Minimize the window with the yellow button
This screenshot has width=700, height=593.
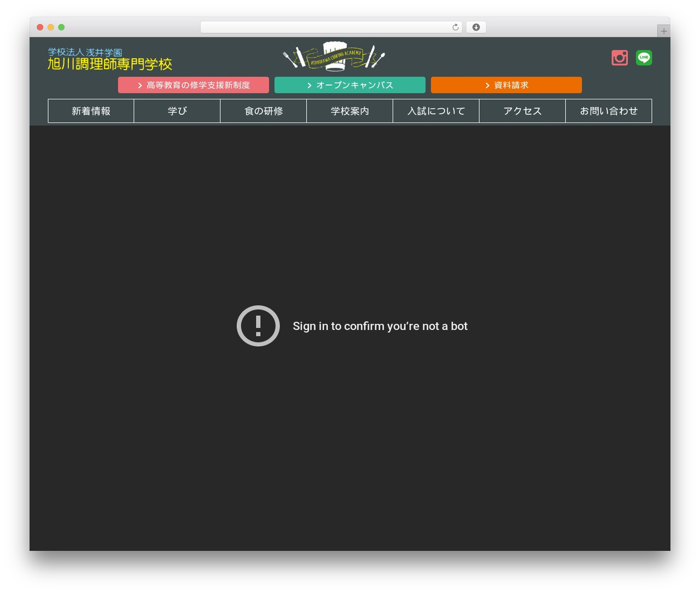tap(51, 27)
